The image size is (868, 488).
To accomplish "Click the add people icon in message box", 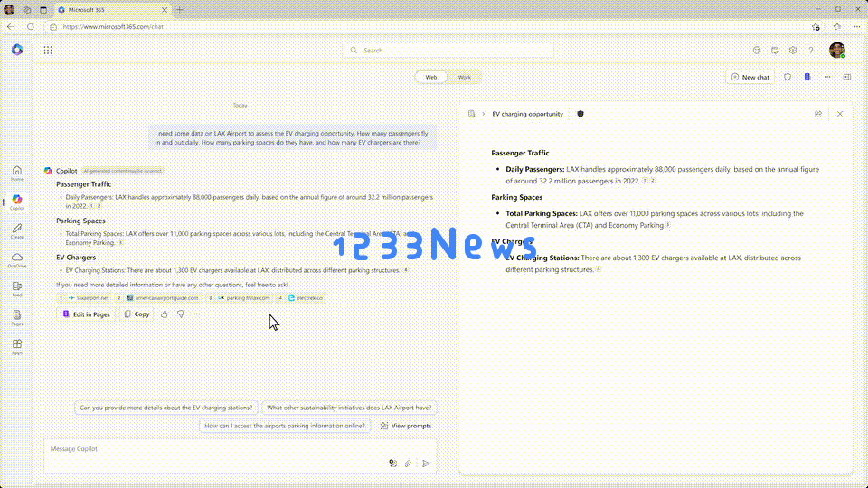I will pos(392,464).
